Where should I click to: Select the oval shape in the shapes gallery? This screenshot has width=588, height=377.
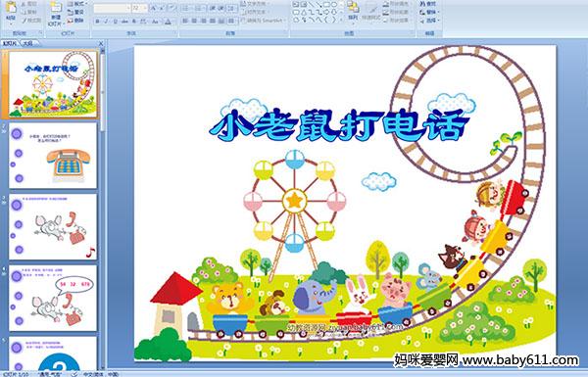tap(334, 5)
